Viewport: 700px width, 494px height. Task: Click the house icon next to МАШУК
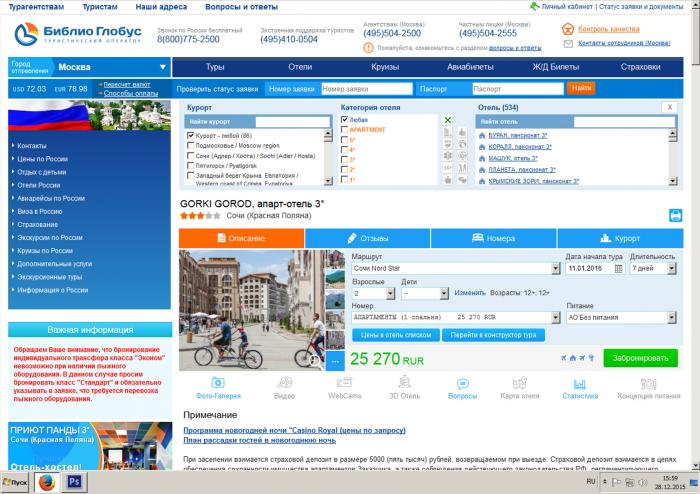click(482, 158)
